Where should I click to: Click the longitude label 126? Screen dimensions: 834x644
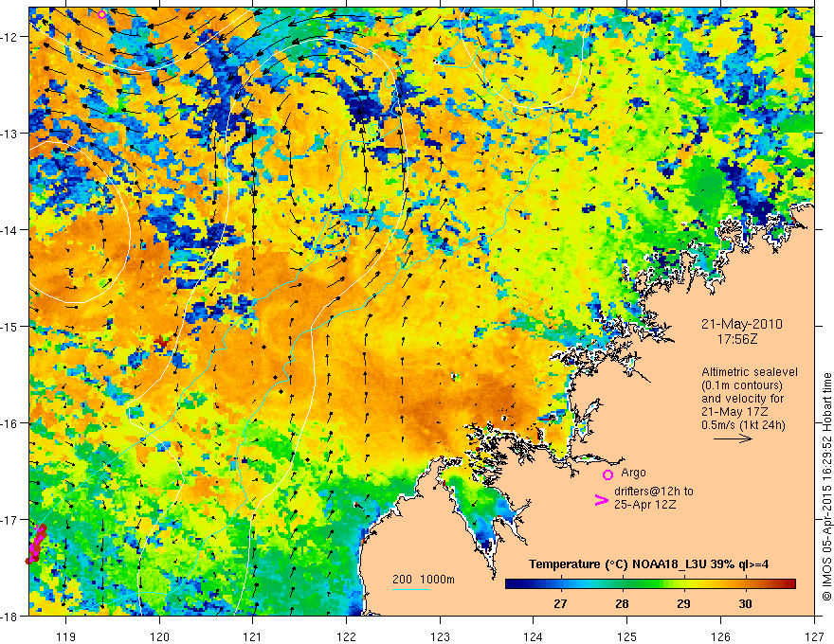(x=720, y=636)
